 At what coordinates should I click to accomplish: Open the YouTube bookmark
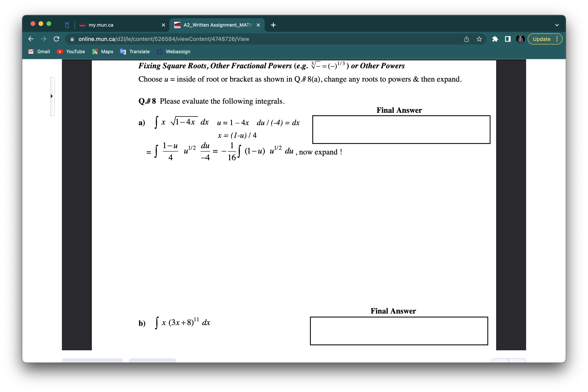(x=71, y=51)
